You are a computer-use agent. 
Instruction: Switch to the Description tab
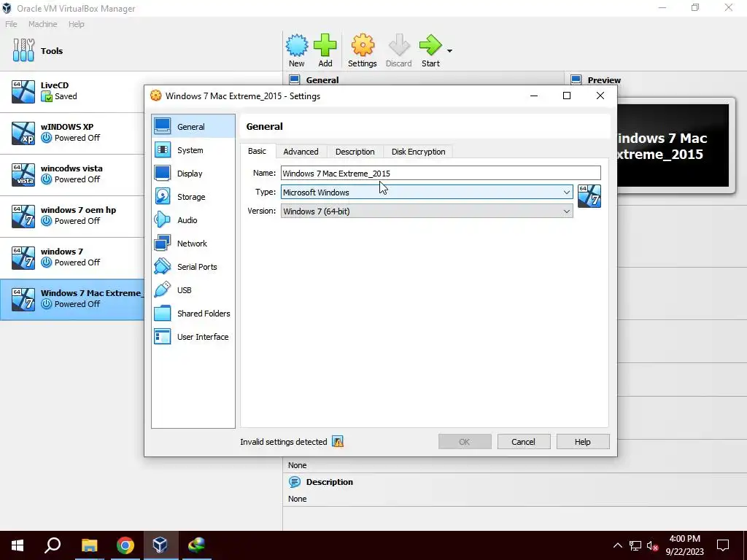pyautogui.click(x=355, y=152)
